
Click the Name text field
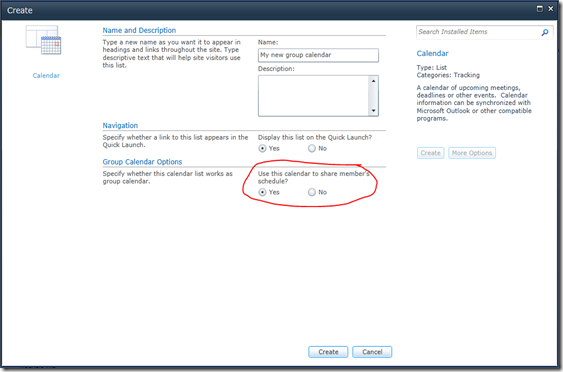(x=318, y=55)
